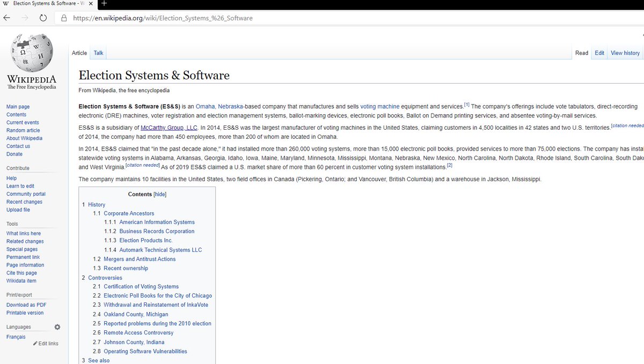Jump to Automark Technical Systems LLC
This screenshot has width=644, height=364.
tap(153, 250)
